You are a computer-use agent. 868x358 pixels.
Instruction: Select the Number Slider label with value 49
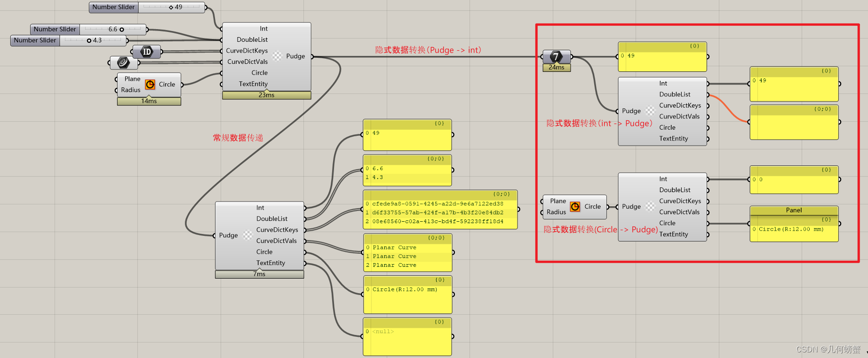click(x=113, y=7)
